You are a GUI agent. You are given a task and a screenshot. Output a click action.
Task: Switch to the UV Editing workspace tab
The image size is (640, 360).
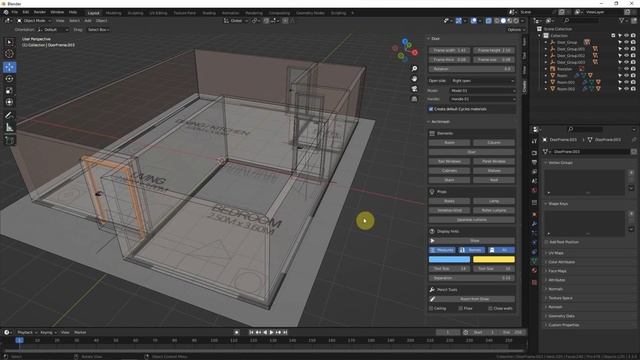click(x=158, y=13)
